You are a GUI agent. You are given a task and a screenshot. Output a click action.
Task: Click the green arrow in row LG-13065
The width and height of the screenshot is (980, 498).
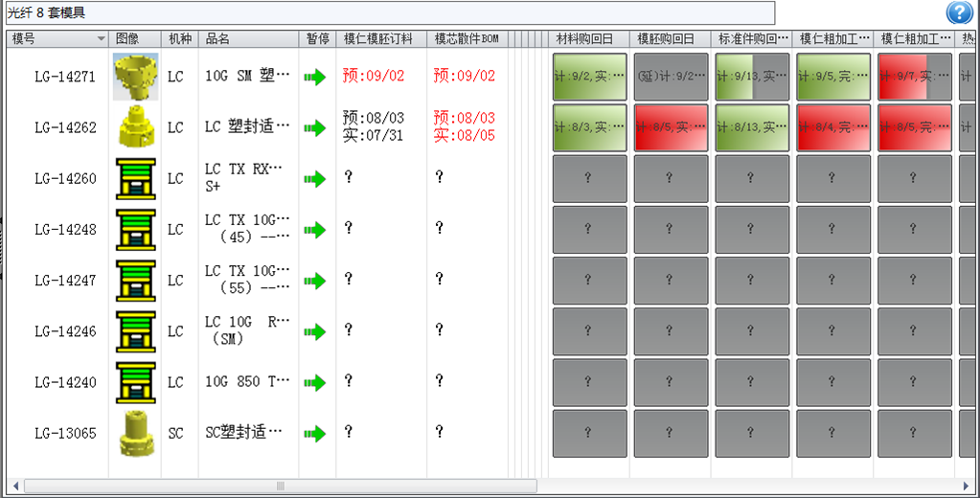(314, 433)
